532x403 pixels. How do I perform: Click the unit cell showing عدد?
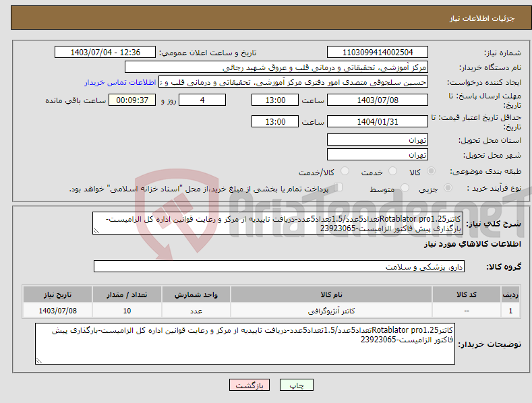[x=196, y=311]
